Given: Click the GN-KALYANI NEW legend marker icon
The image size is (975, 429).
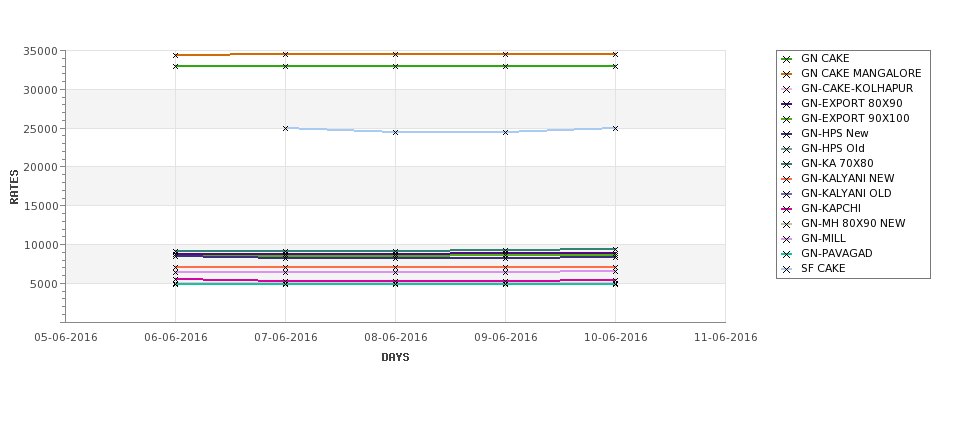Looking at the screenshot, I should [786, 179].
